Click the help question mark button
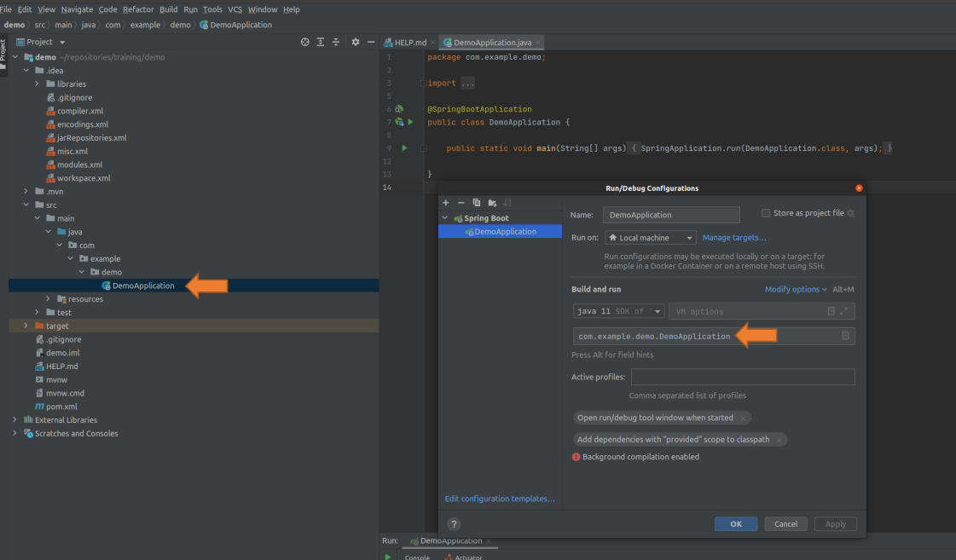The width and height of the screenshot is (956, 560). pyautogui.click(x=454, y=524)
